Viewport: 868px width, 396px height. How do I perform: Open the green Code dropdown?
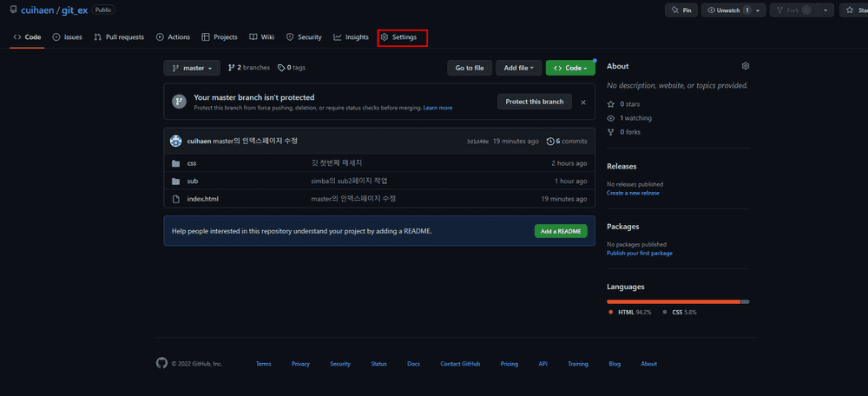[x=570, y=68]
